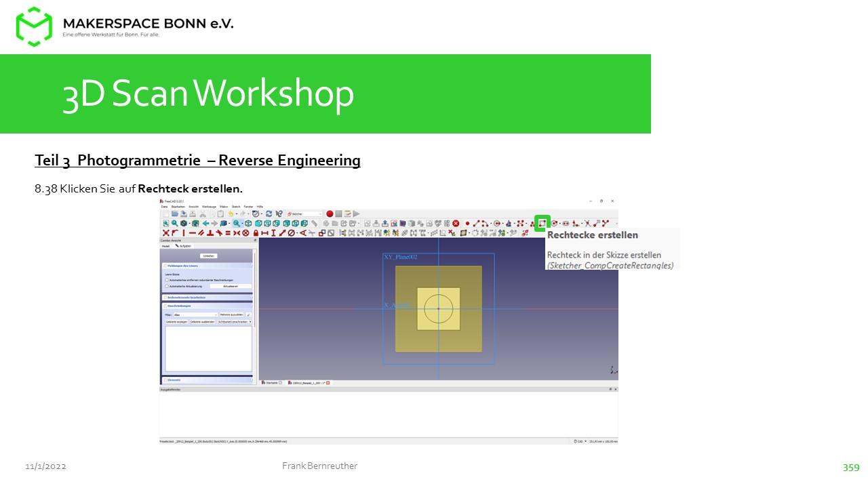Click the red macro record button
Viewport: 868px width, 488px height.
click(330, 214)
